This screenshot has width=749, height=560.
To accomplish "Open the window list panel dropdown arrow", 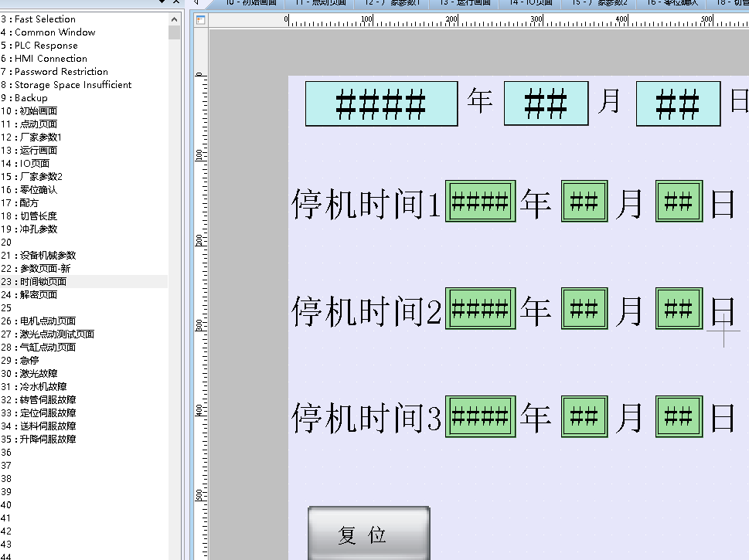I will 162,2.
